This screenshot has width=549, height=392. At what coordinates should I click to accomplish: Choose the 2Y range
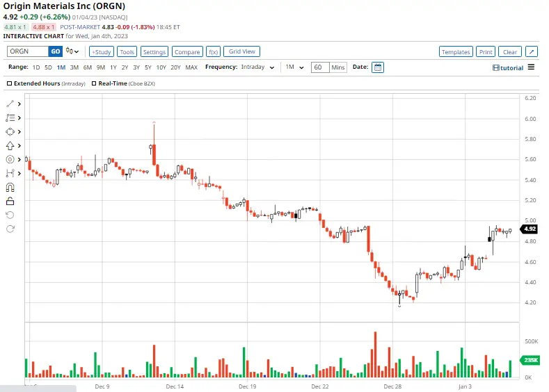[x=125, y=67]
